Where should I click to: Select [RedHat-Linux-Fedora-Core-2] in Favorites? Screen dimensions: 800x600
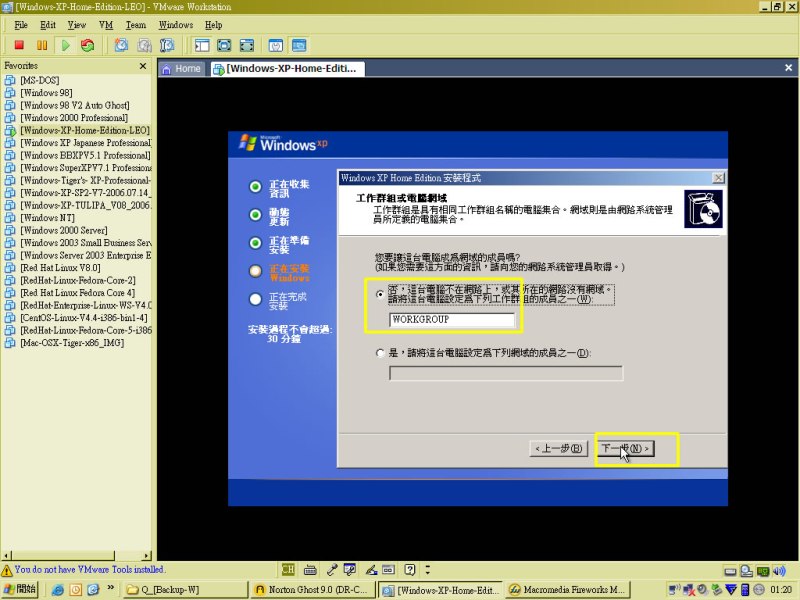tap(78, 281)
